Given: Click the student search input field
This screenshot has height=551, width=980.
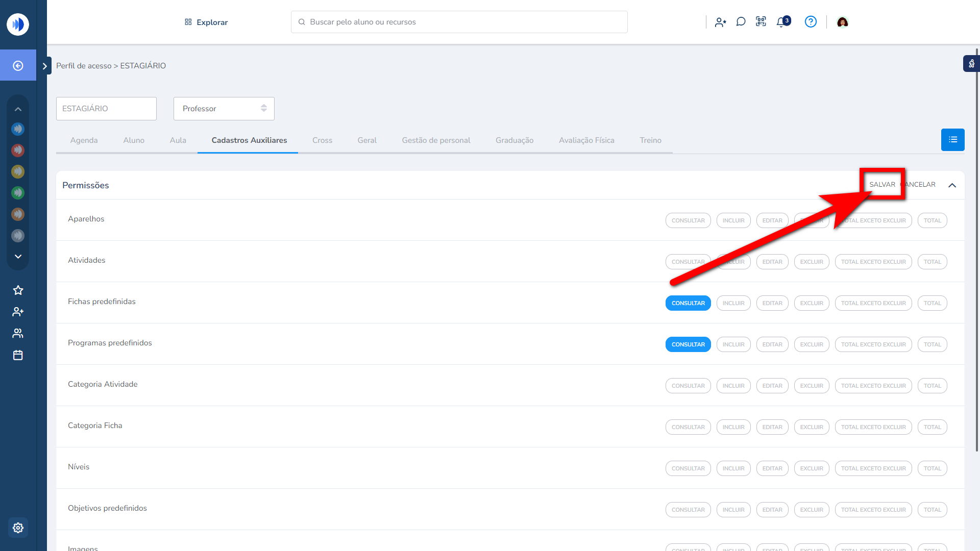Looking at the screenshot, I should point(459,22).
